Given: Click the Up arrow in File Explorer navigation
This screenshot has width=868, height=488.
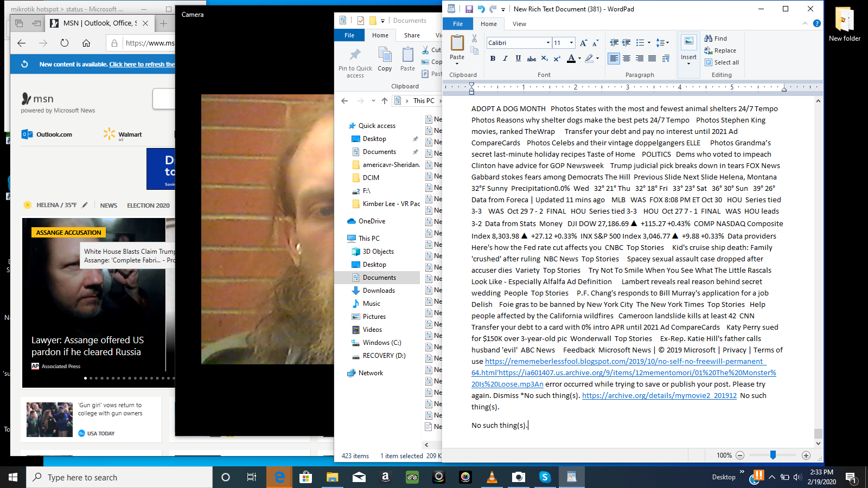Looking at the screenshot, I should 385,101.
